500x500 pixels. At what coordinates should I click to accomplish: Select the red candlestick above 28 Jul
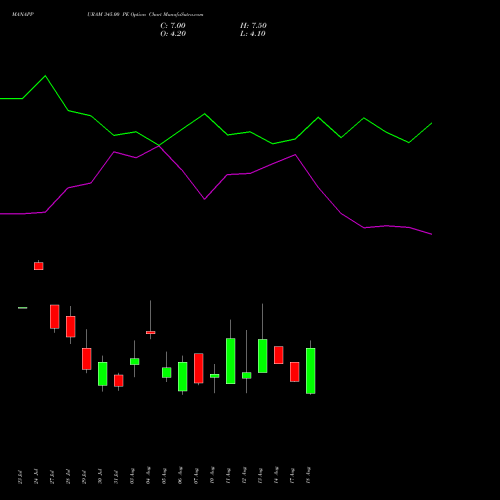(71, 326)
